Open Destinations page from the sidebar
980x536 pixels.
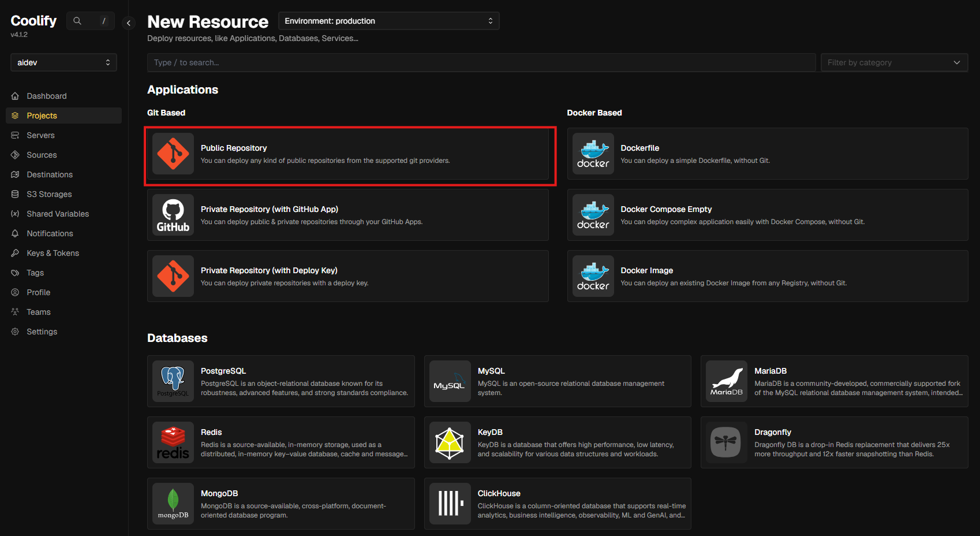[63, 174]
